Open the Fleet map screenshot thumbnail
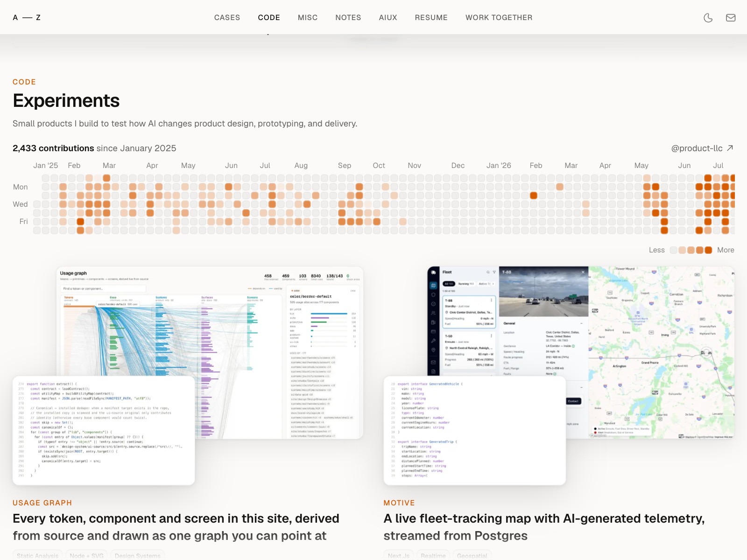This screenshot has width=747, height=560. [581, 352]
